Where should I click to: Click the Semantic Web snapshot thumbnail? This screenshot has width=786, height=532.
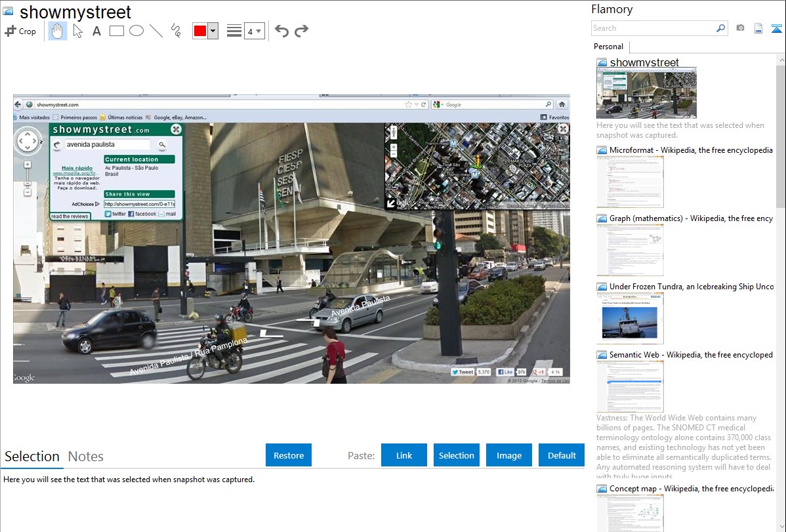click(630, 386)
